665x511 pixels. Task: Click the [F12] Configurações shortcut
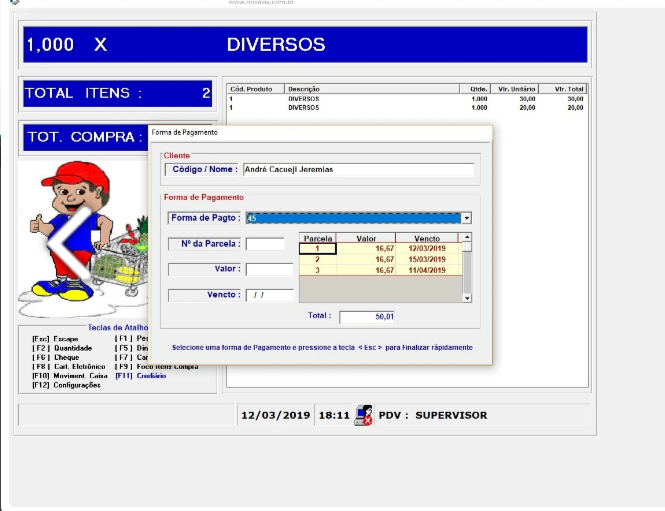click(x=67, y=385)
